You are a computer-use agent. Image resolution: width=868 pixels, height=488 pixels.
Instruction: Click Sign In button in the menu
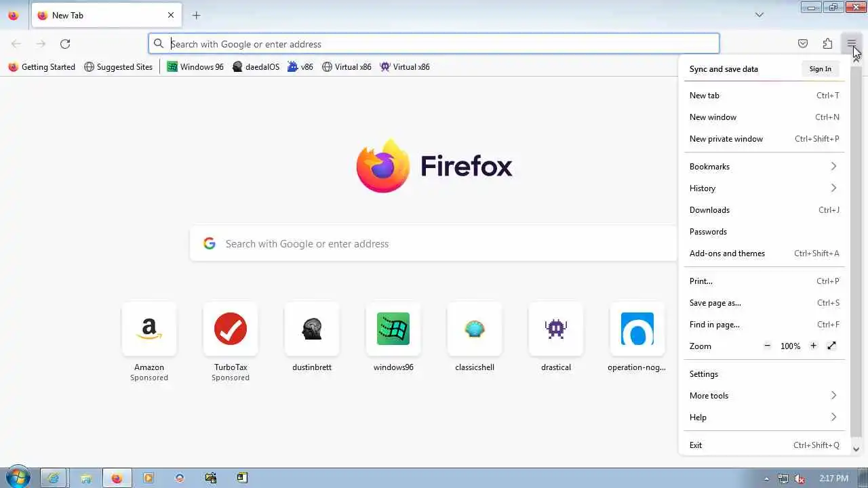(820, 69)
